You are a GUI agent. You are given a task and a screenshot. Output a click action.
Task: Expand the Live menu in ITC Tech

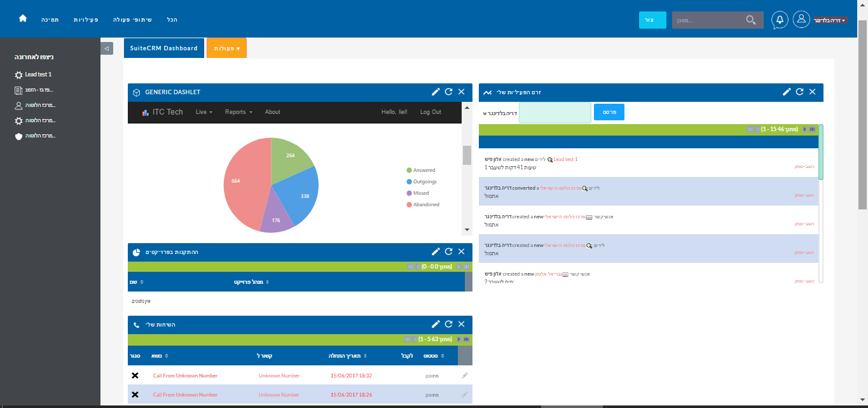point(203,112)
